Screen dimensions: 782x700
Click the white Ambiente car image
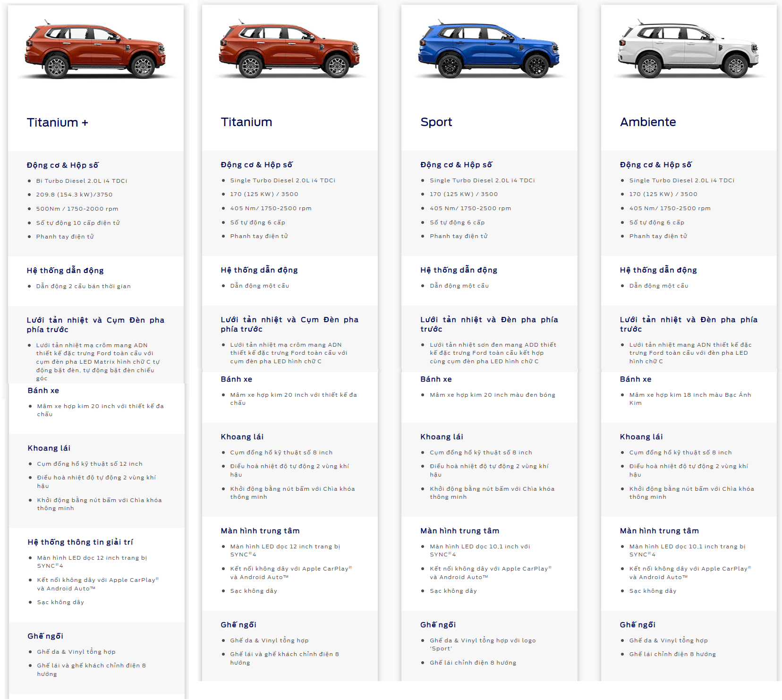point(688,49)
